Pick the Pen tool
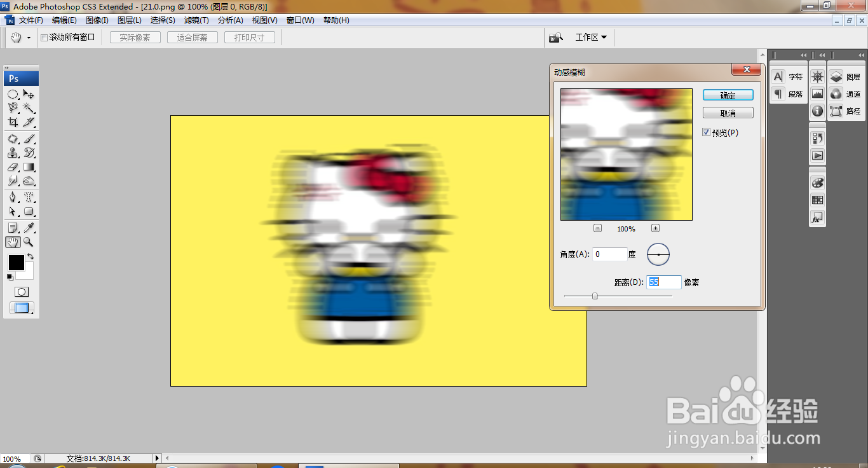This screenshot has width=868, height=468. coord(13,197)
